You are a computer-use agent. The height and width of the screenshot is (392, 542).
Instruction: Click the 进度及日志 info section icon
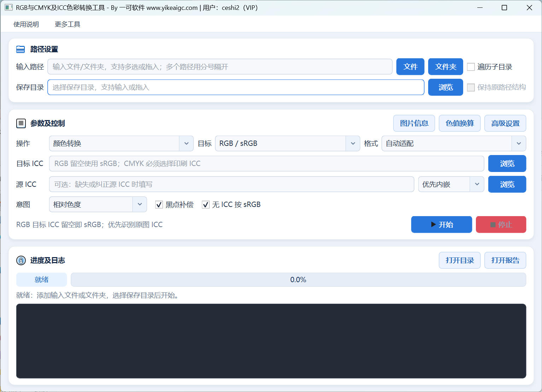tap(21, 260)
